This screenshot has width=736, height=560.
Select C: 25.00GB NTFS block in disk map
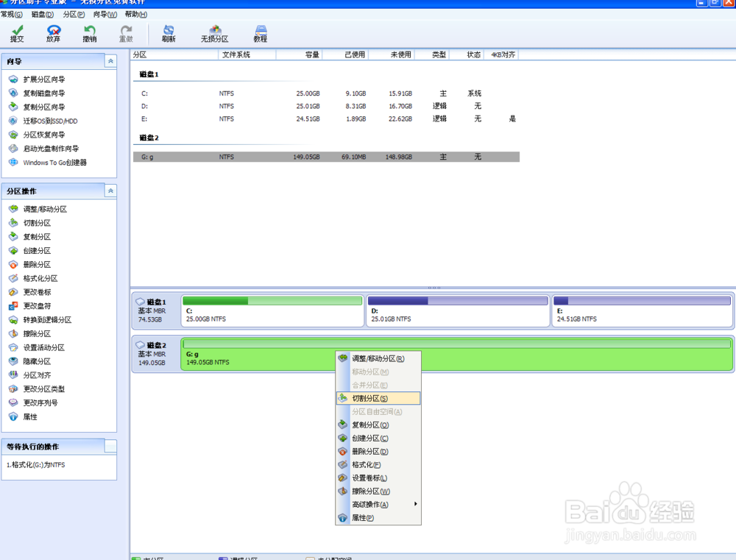[272, 311]
